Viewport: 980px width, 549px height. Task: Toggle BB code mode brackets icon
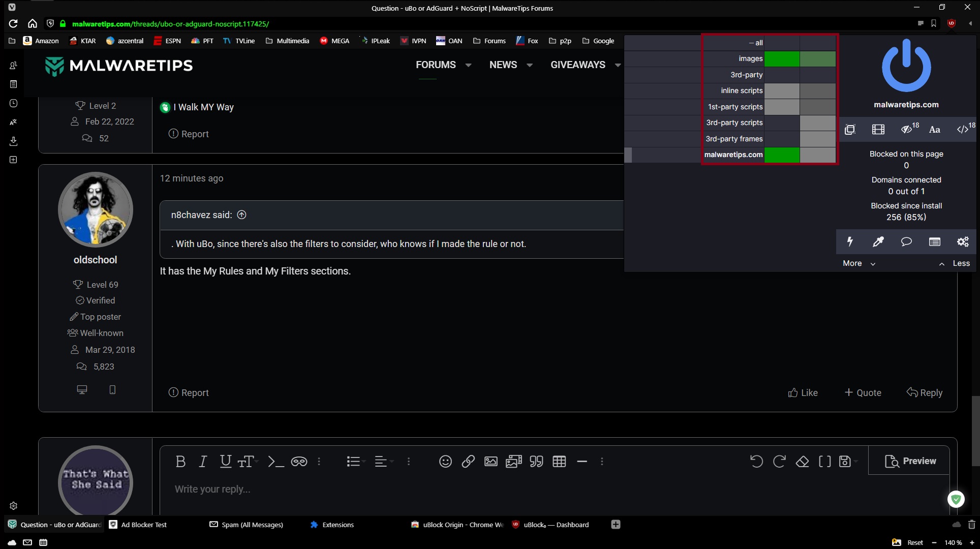825,462
